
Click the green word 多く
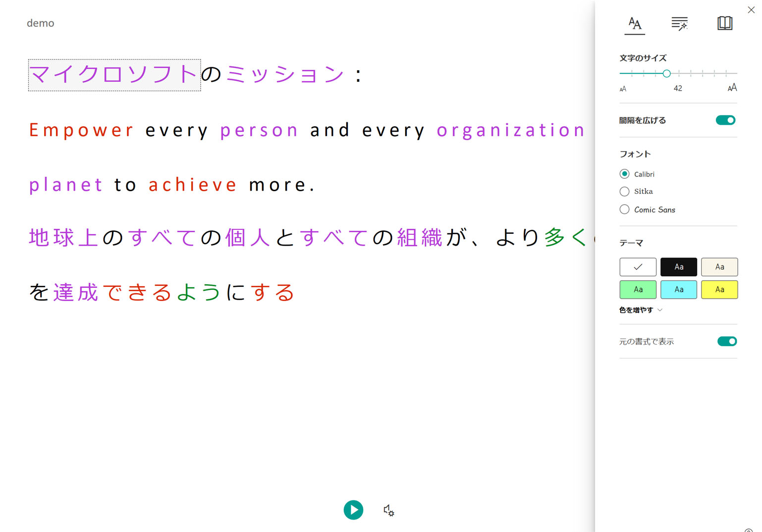[566, 237]
